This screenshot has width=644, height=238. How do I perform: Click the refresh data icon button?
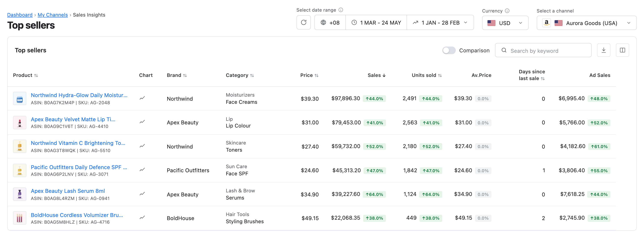[x=303, y=23]
